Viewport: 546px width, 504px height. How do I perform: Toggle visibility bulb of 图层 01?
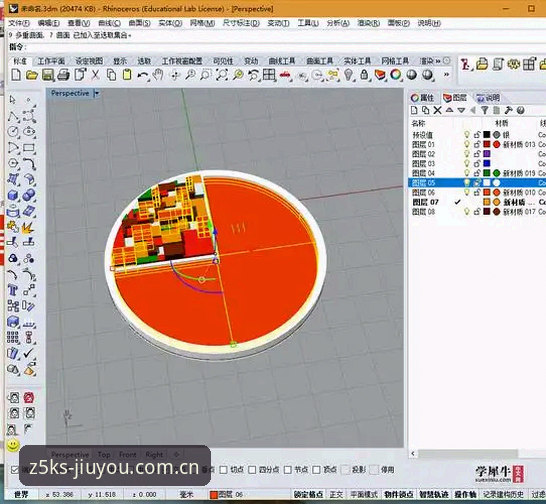pos(467,144)
